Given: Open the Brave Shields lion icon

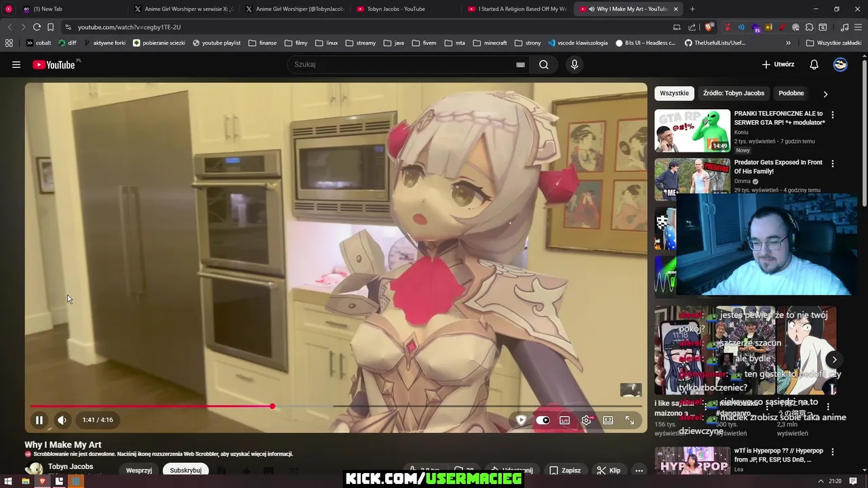Looking at the screenshot, I should tap(709, 27).
